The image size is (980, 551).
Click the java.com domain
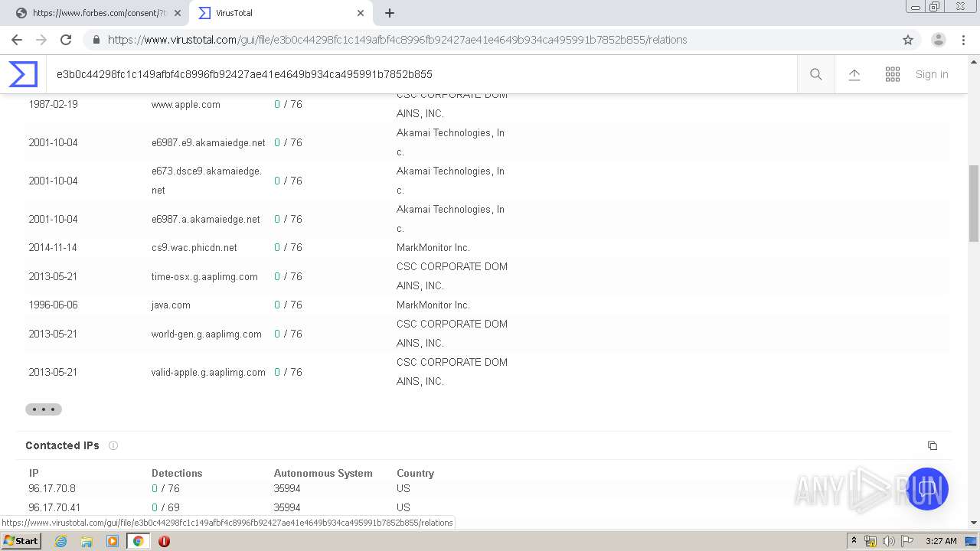point(171,305)
